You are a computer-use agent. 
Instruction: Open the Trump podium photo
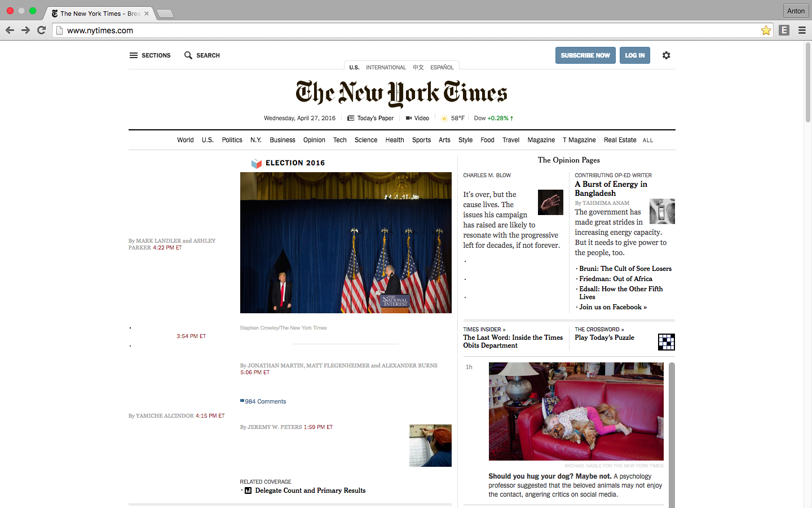[346, 243]
